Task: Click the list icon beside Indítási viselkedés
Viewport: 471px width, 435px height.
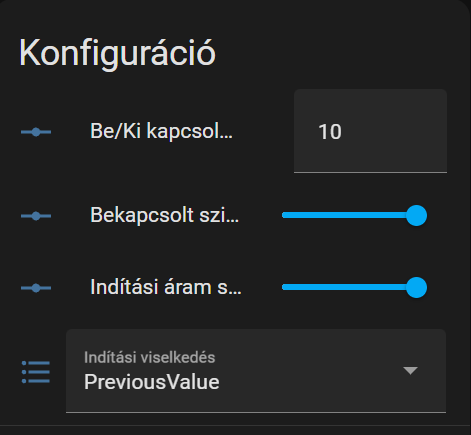Action: point(36,372)
